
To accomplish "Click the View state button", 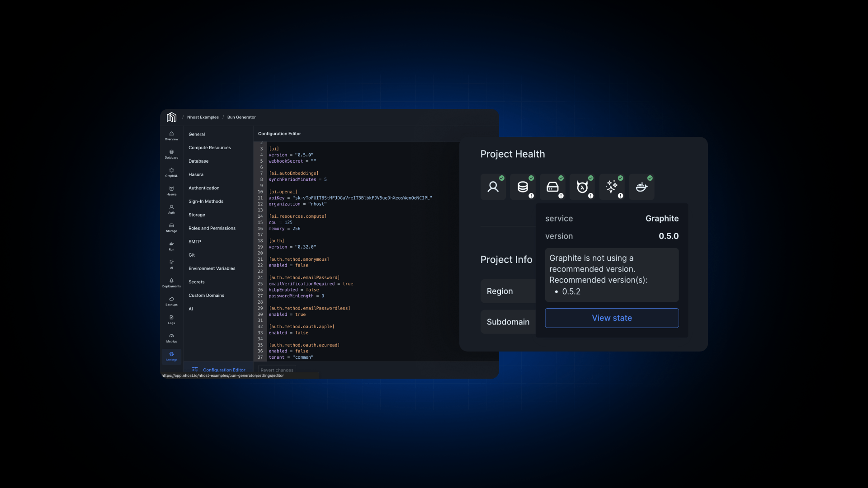I will (612, 318).
